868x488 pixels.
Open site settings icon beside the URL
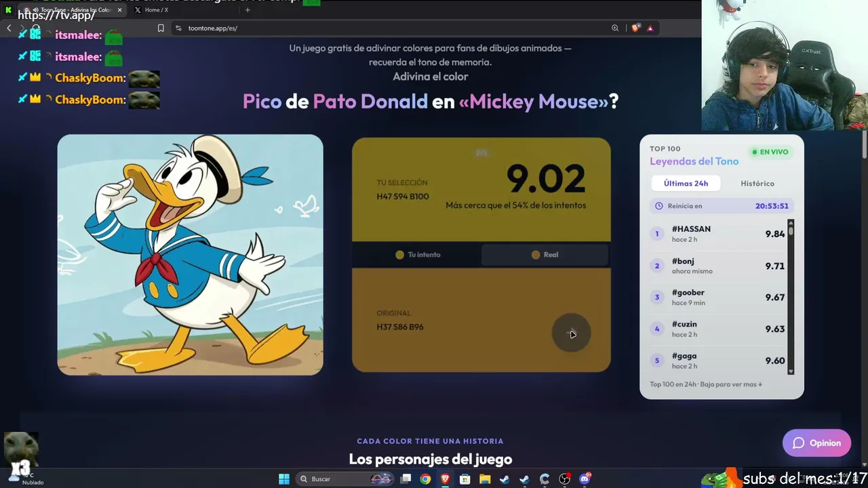tap(178, 28)
